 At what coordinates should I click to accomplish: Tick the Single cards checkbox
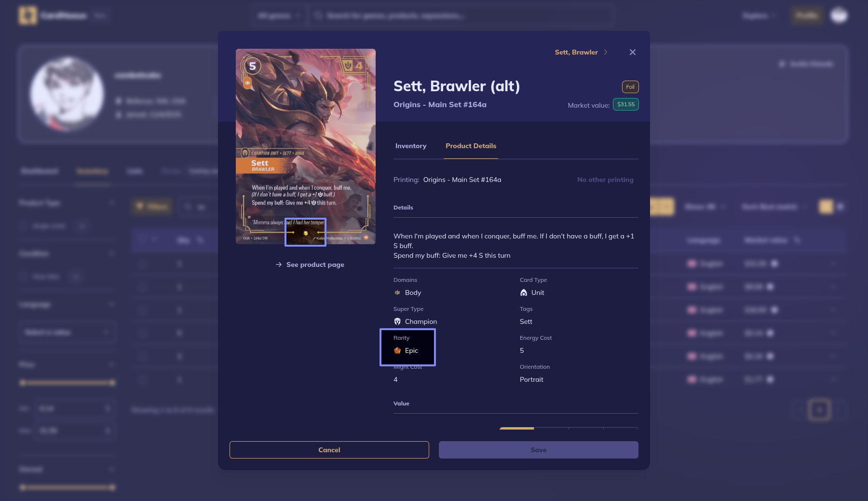23,226
